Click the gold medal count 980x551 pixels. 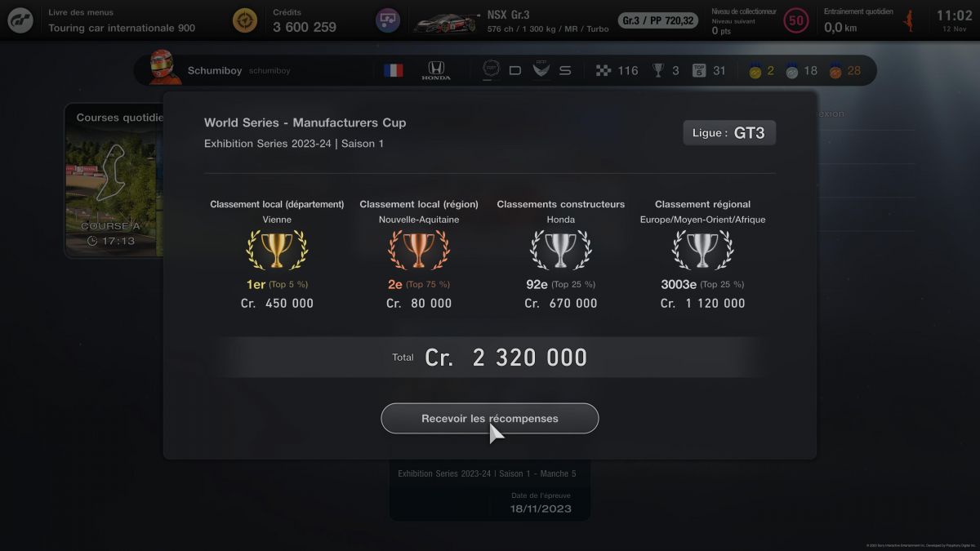[762, 71]
